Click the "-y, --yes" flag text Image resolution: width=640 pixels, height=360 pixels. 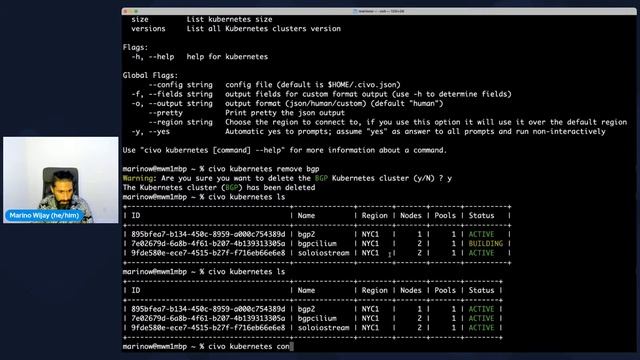coord(151,132)
